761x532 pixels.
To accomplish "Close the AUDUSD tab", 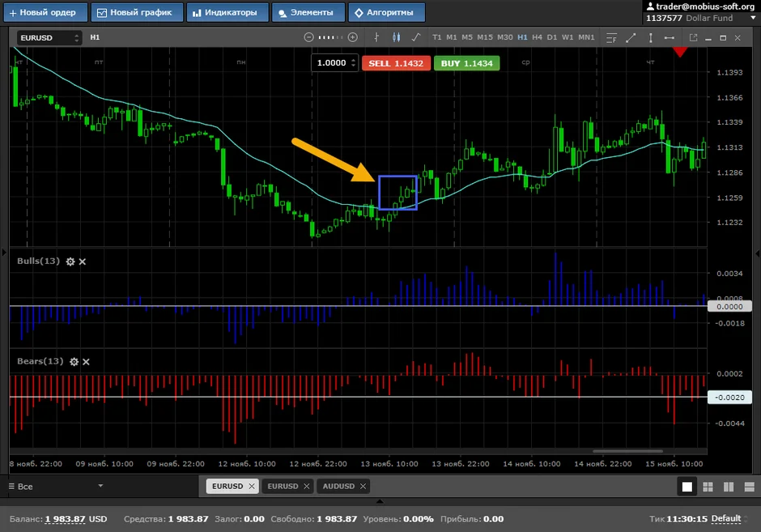I will (363, 486).
